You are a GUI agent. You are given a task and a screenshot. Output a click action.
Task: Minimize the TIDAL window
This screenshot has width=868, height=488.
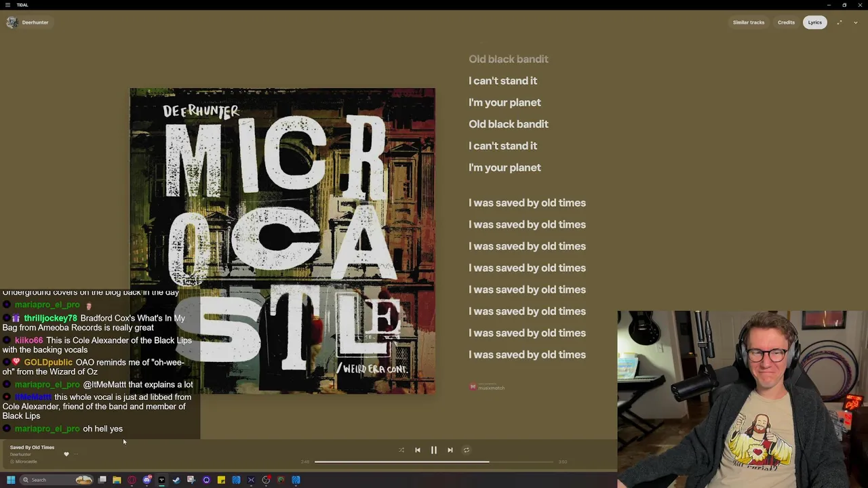828,5
